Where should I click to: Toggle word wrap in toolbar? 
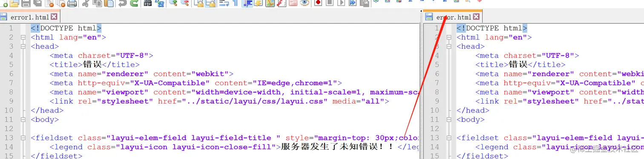(x=224, y=3)
